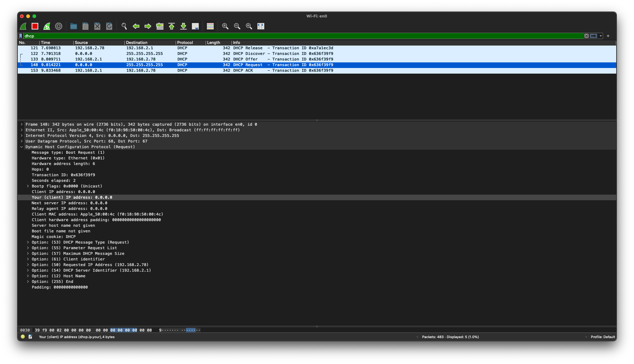
Task: Jump to the first packet
Action: pyautogui.click(x=172, y=26)
